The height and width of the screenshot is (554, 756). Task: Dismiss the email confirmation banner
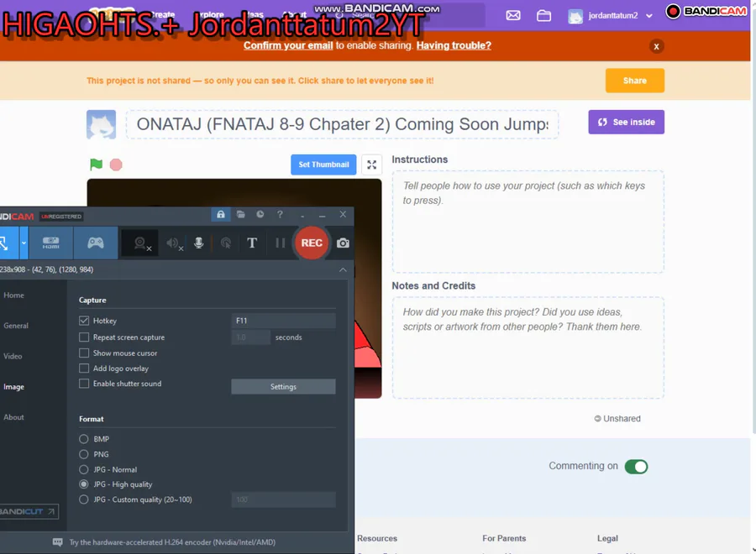point(656,46)
